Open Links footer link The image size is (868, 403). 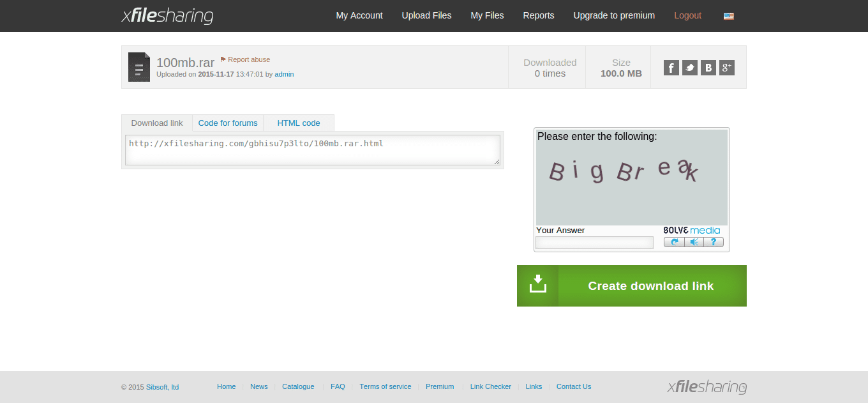[x=534, y=386]
